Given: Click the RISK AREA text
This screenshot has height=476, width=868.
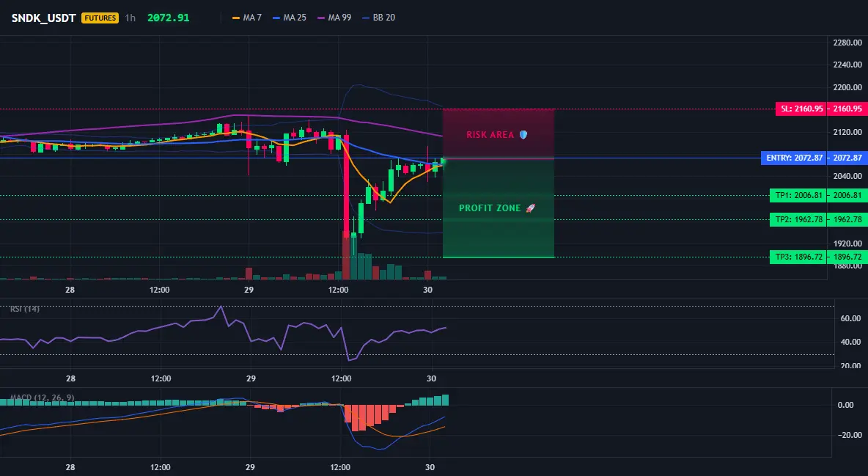Looking at the screenshot, I should pyautogui.click(x=490, y=135).
